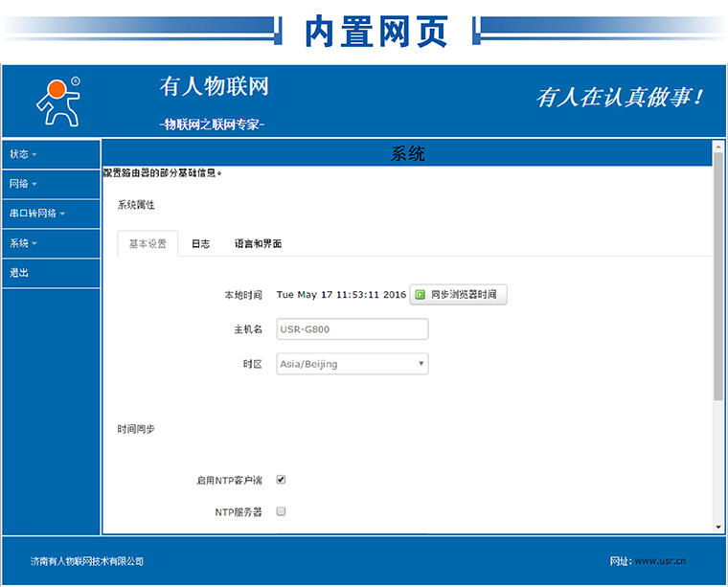This screenshot has height=587, width=728.
Task: Click the 主机名 USR-G800 input field
Action: point(352,329)
